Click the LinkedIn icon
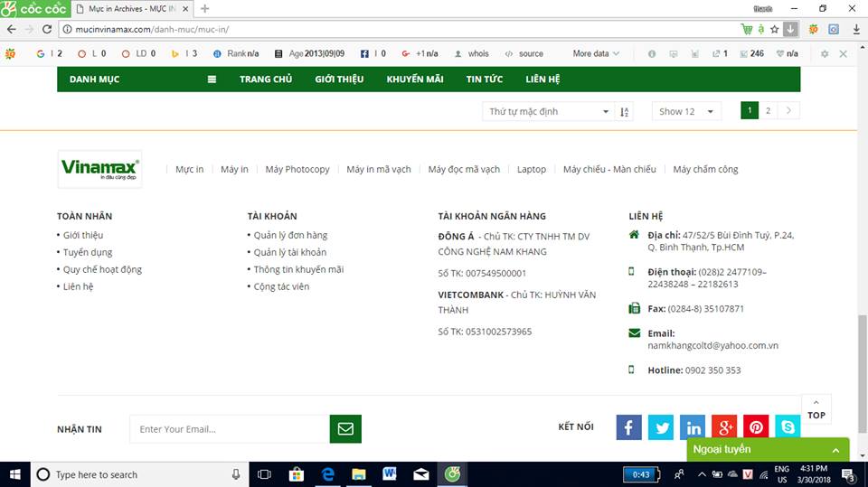 coord(693,427)
